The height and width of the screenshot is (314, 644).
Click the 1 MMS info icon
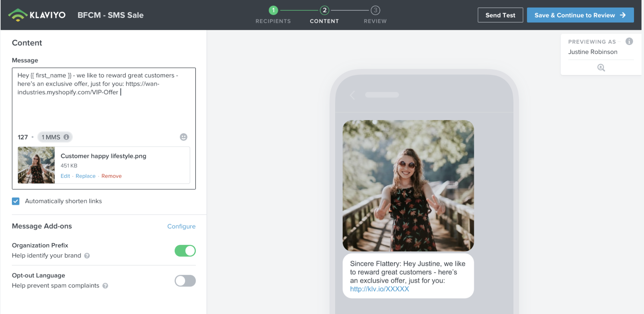[66, 137]
